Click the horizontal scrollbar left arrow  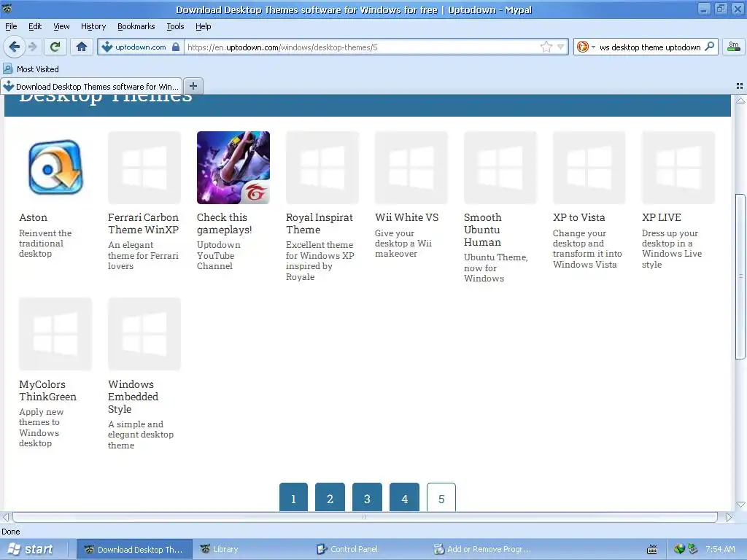(6, 517)
